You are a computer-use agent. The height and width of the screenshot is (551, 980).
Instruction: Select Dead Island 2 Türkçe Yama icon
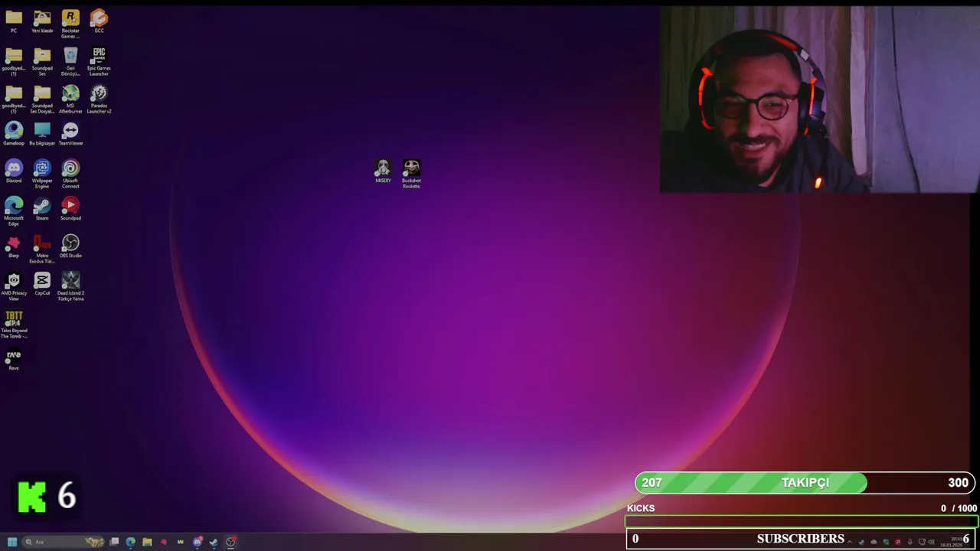70,286
